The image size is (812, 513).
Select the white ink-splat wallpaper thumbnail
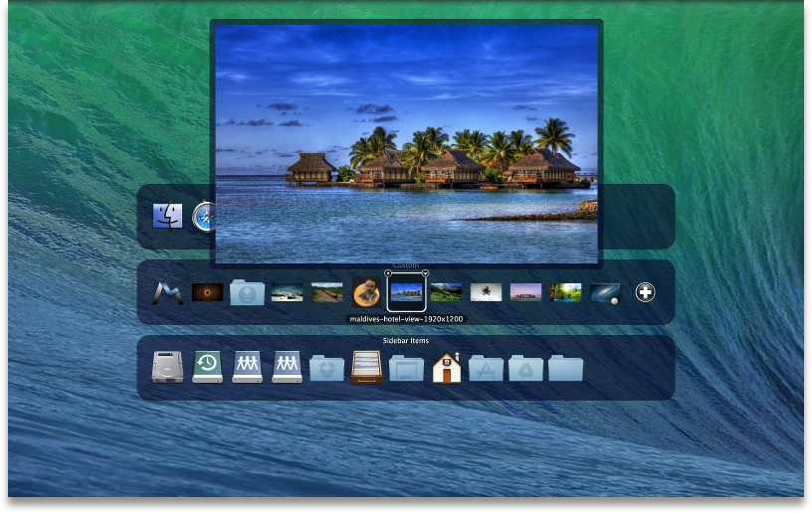point(486,292)
